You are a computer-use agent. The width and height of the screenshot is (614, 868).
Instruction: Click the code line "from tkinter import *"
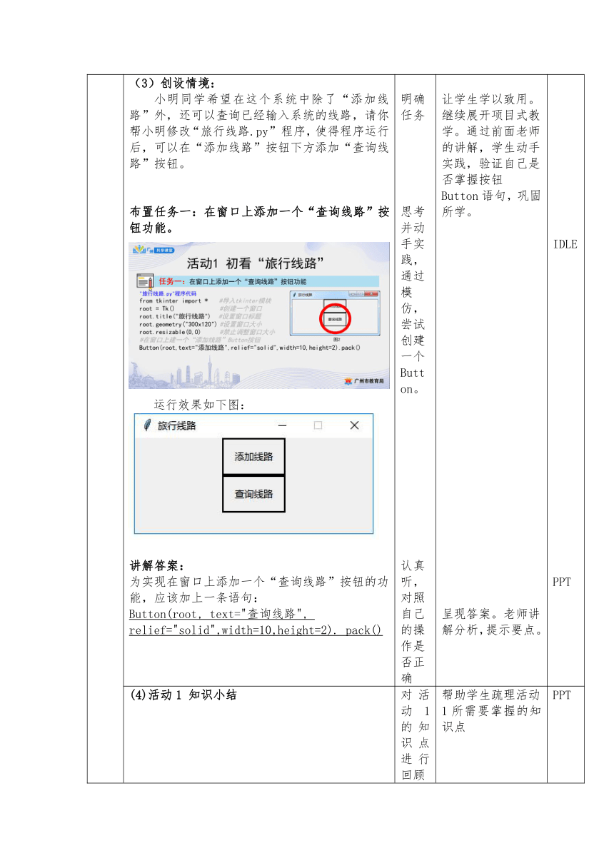click(173, 301)
